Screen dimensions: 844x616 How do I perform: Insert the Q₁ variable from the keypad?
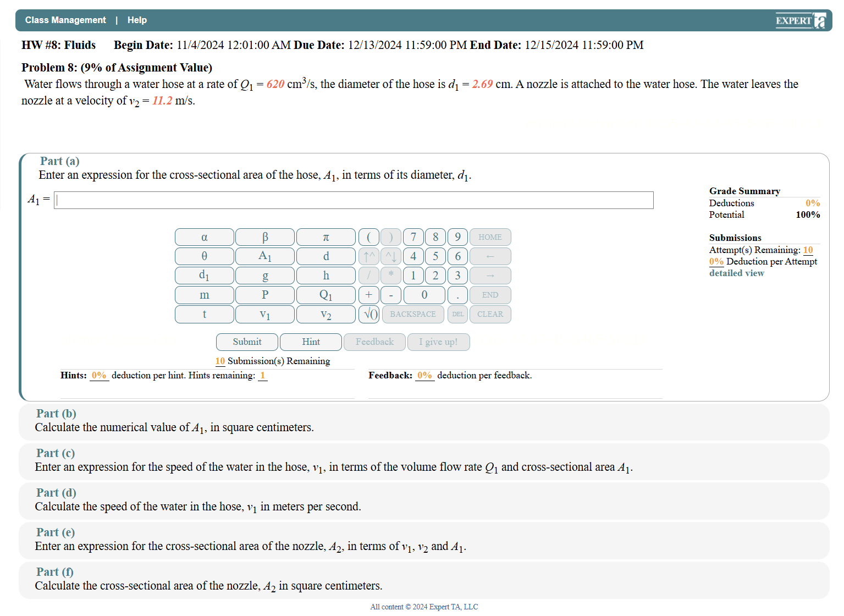point(326,295)
